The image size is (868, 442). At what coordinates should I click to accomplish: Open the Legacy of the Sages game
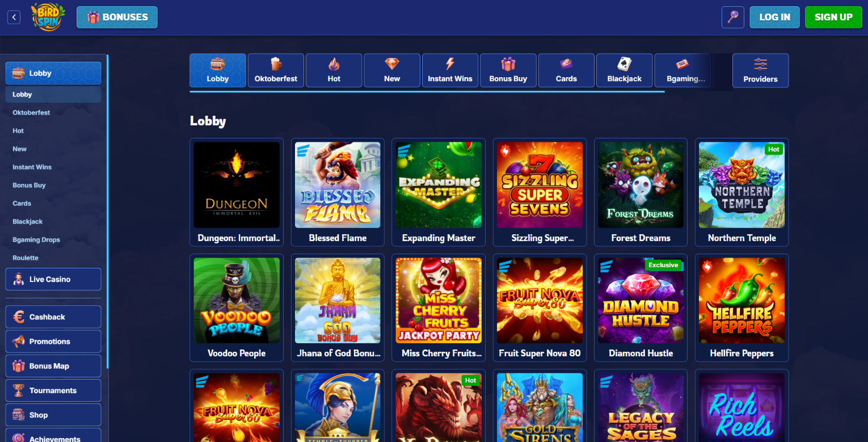click(641, 406)
